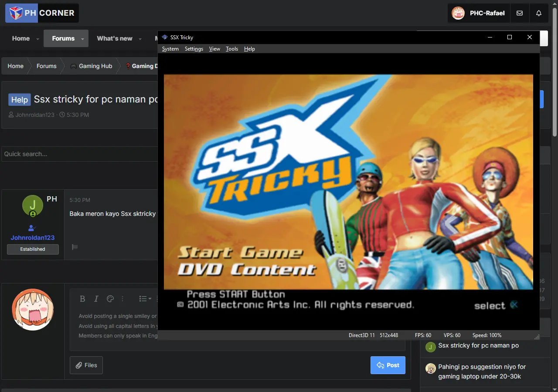Open sidebar thread about gaming laptop suggestion
Screen dimensions: 558x392
coord(482,372)
